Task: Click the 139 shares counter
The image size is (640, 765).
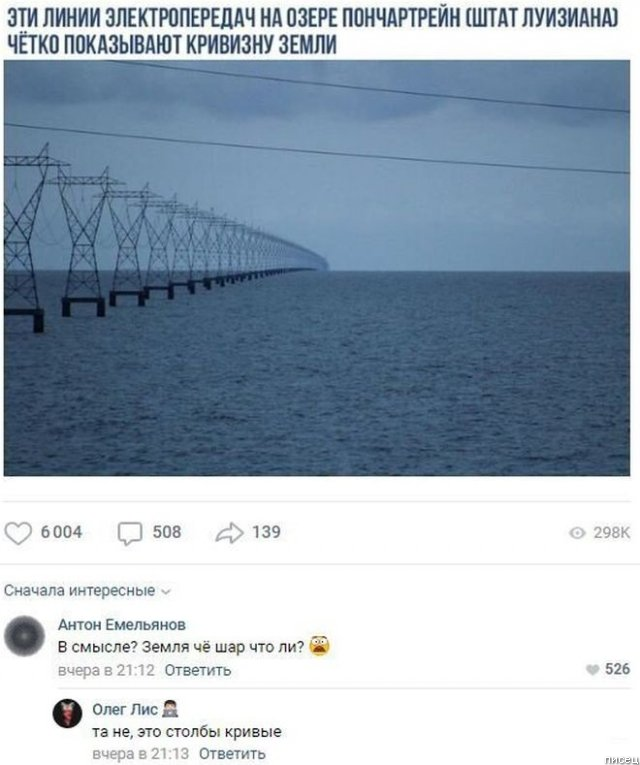Action: pos(266,532)
